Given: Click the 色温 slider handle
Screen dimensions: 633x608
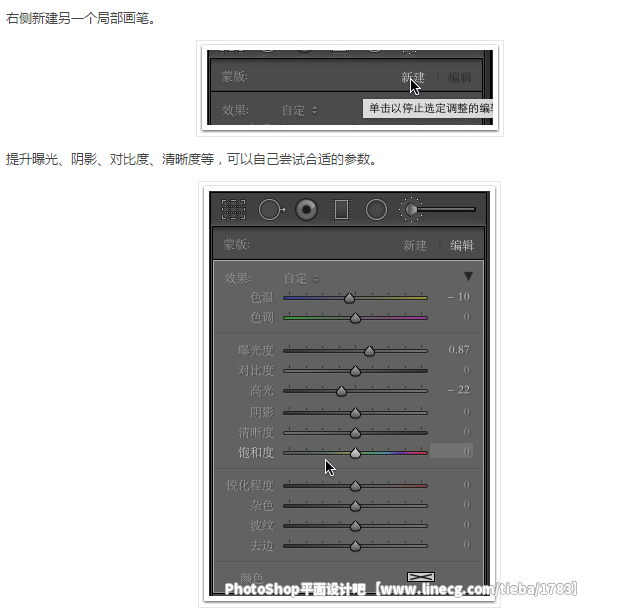Looking at the screenshot, I should [x=349, y=298].
